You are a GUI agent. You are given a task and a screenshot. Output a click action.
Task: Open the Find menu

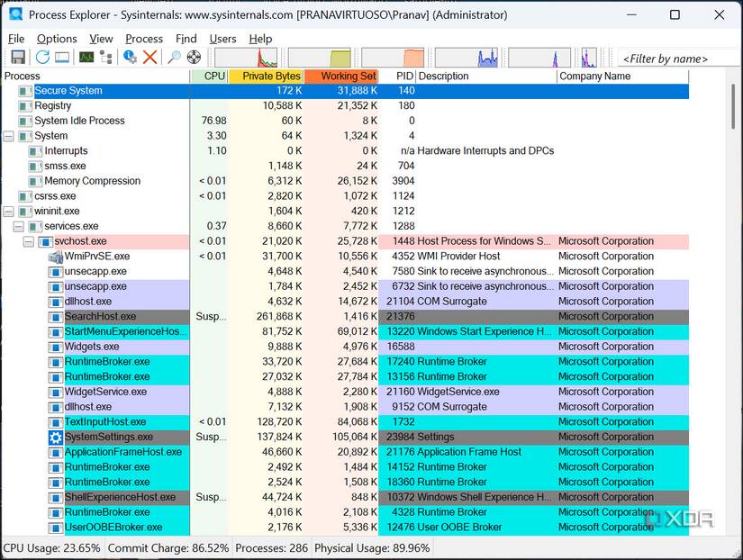click(x=186, y=39)
